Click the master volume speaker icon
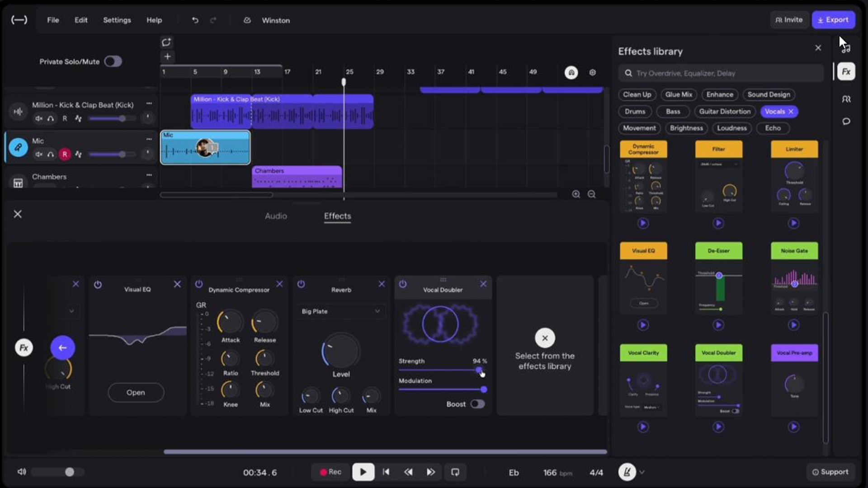The image size is (868, 488). tap(21, 472)
